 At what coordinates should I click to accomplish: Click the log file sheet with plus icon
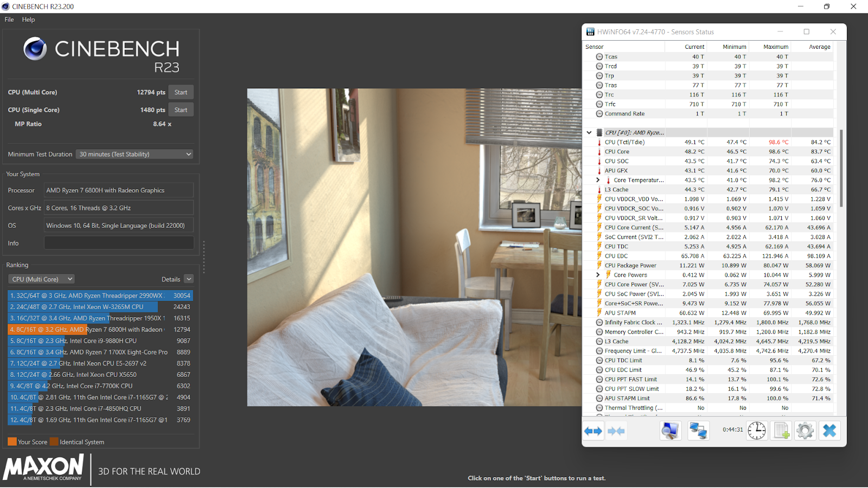click(781, 431)
